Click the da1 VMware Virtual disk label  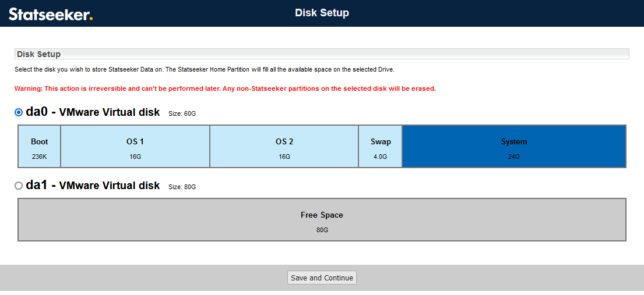pyautogui.click(x=93, y=186)
